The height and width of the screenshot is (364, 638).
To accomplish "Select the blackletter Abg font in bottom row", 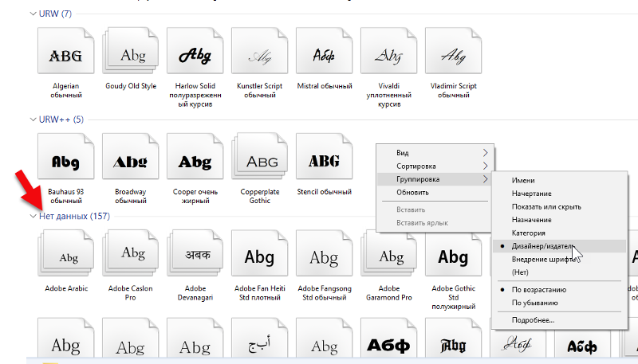I will click(x=453, y=339).
